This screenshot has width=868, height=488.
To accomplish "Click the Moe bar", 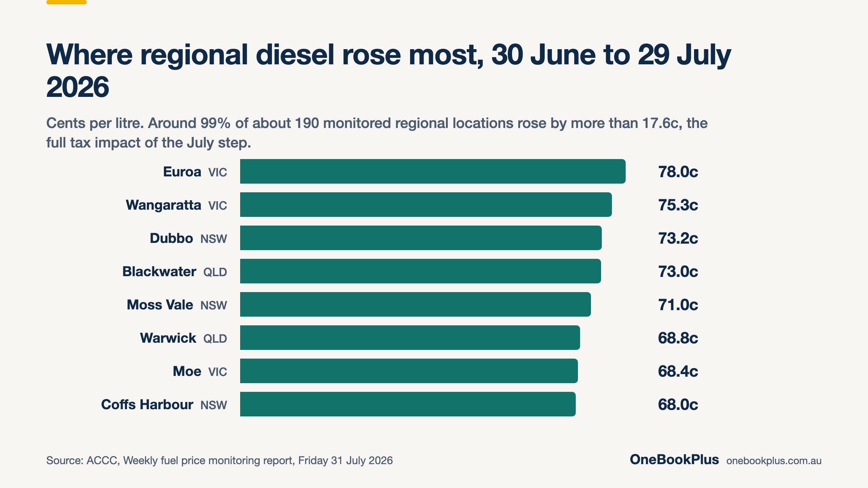I will point(409,371).
